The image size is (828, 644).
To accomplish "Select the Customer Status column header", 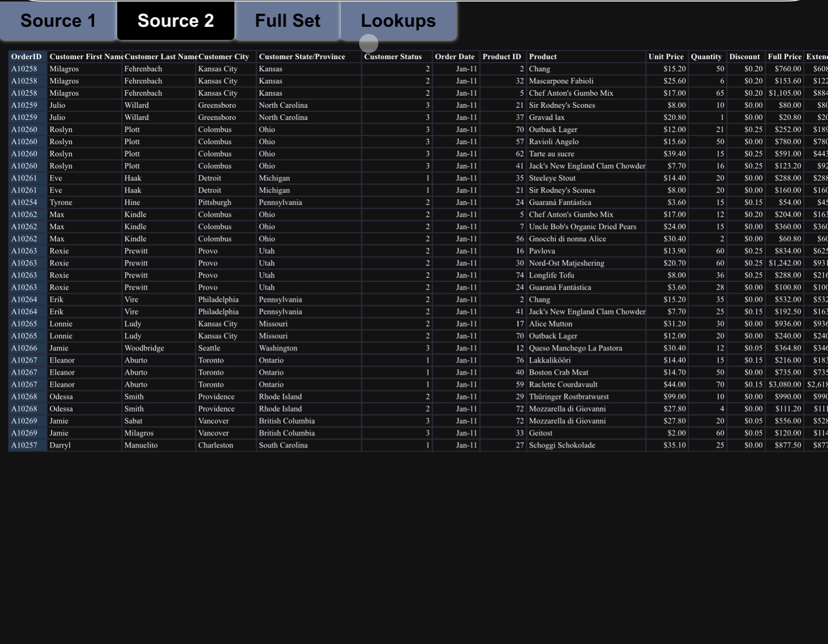I will pyautogui.click(x=397, y=57).
